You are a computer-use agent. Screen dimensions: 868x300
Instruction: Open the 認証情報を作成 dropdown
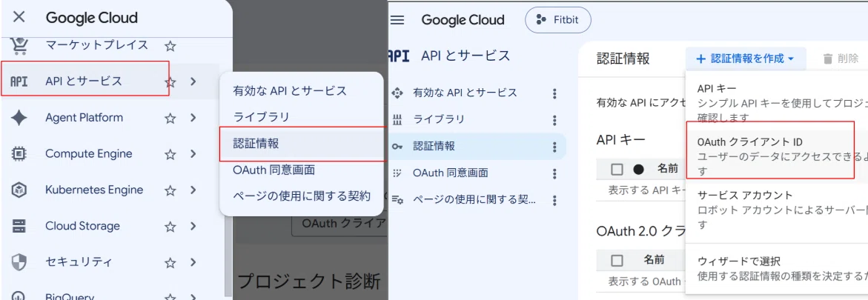point(746,59)
